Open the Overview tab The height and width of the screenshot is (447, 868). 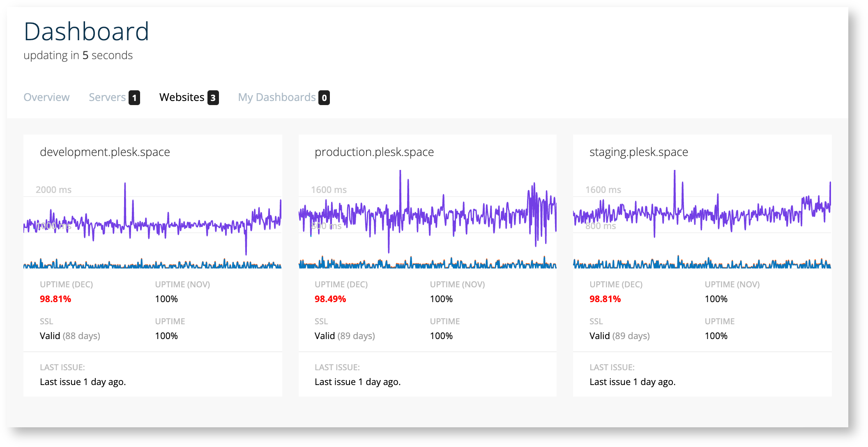(46, 97)
